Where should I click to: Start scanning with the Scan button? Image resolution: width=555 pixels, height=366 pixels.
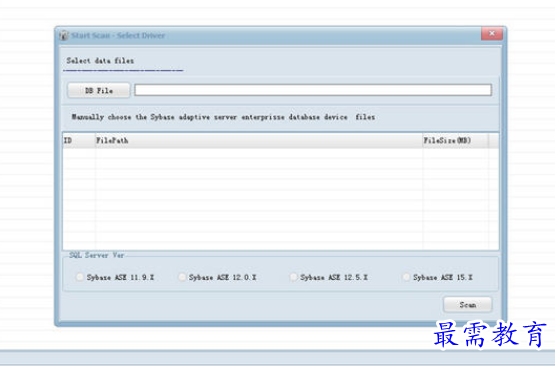coord(468,304)
